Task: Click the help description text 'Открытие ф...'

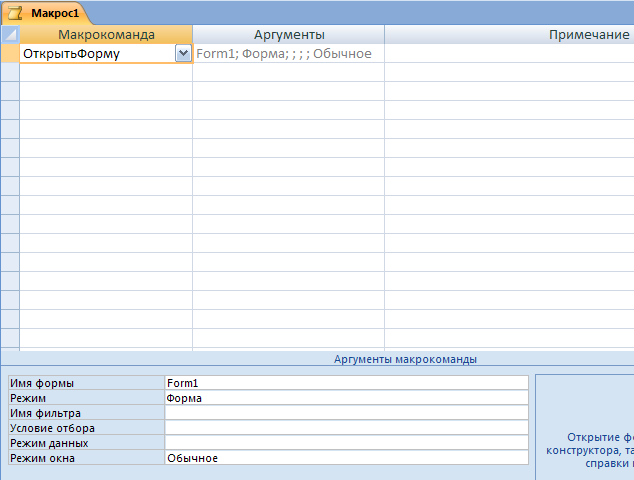Action: click(590, 450)
